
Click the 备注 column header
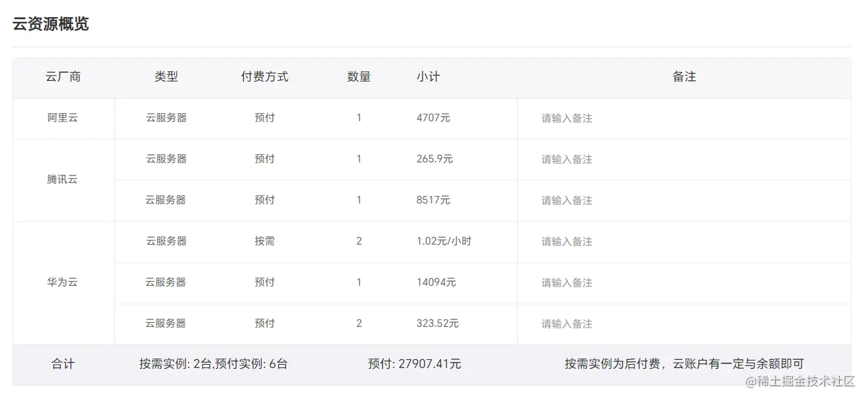point(684,77)
